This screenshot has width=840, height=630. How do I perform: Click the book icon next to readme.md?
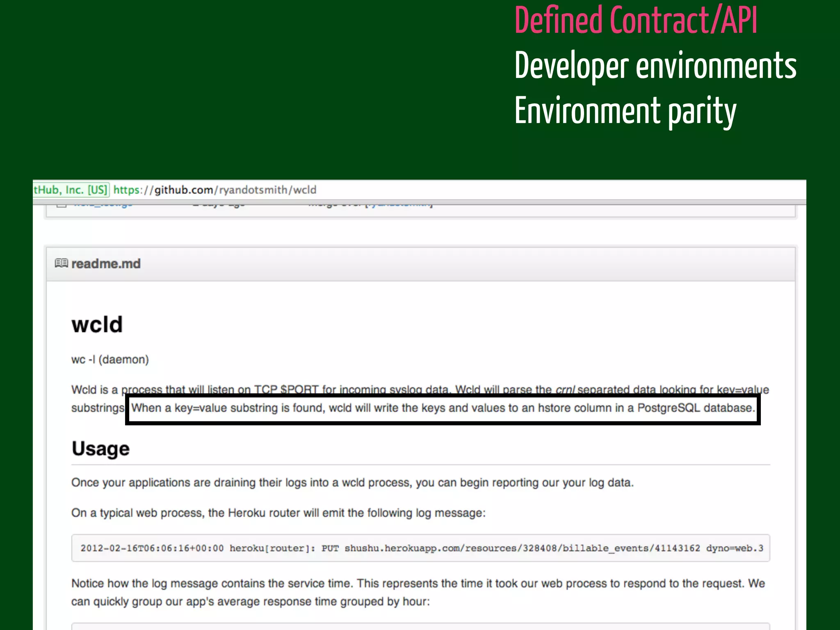(62, 263)
